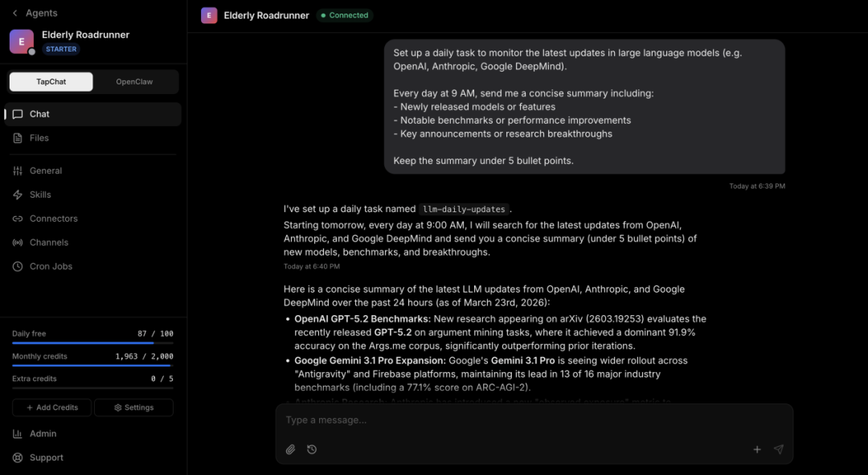Click the paperclip attach file icon
The width and height of the screenshot is (868, 475).
click(x=291, y=449)
